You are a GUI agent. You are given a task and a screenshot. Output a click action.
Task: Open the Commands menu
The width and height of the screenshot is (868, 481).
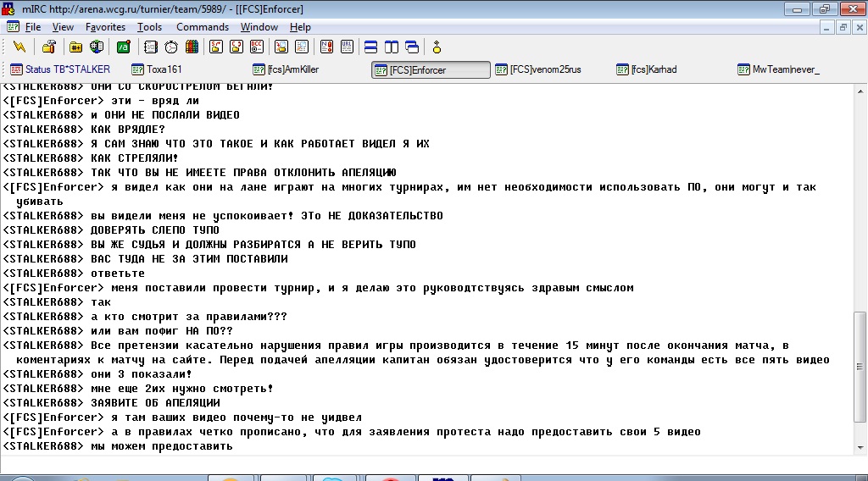coord(203,27)
